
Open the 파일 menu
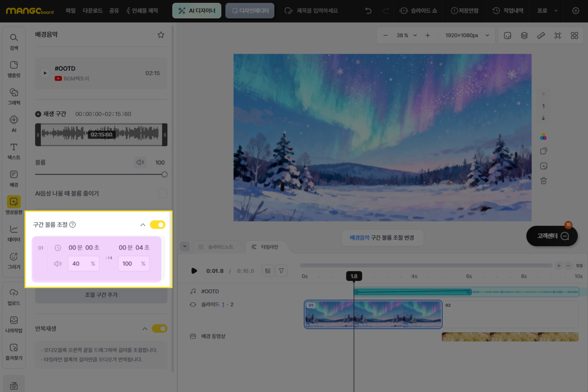pos(71,11)
